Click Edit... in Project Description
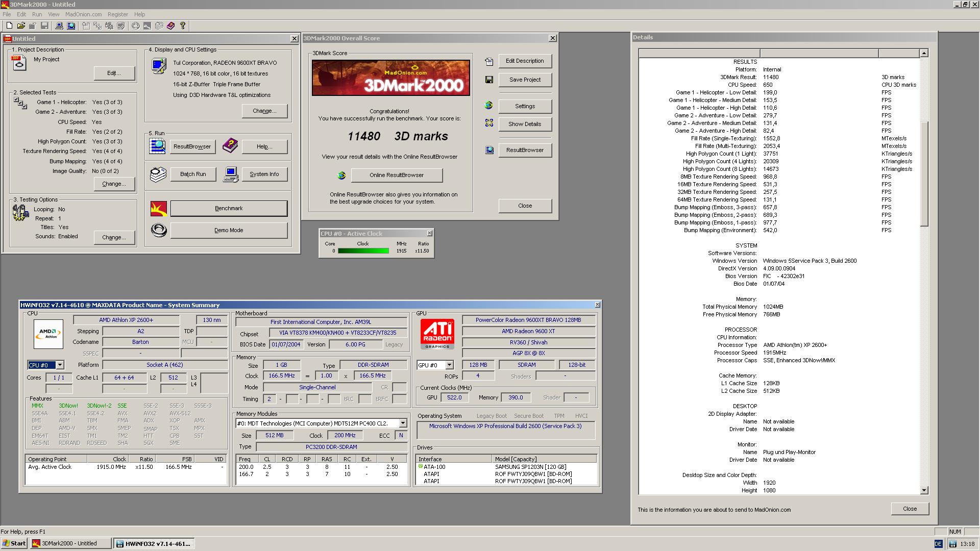The height and width of the screenshot is (551, 980). coord(114,73)
